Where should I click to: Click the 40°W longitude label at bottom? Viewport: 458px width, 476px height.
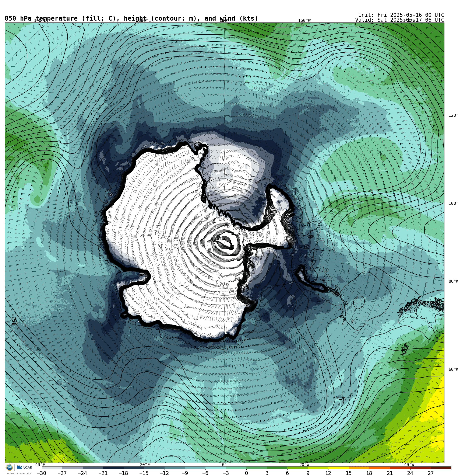point(409,465)
